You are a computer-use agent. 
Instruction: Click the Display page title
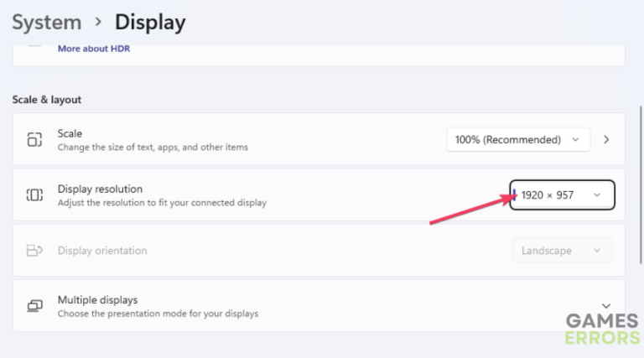click(151, 22)
